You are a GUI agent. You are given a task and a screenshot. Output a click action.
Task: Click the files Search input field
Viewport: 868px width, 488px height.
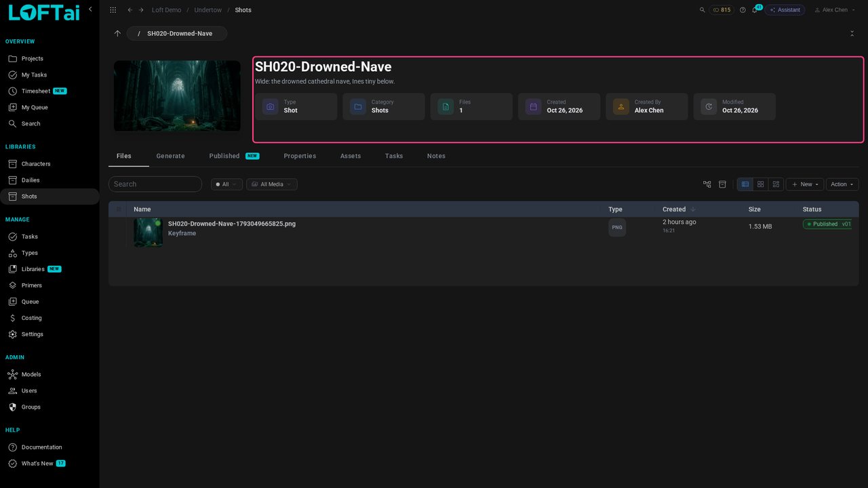click(155, 184)
